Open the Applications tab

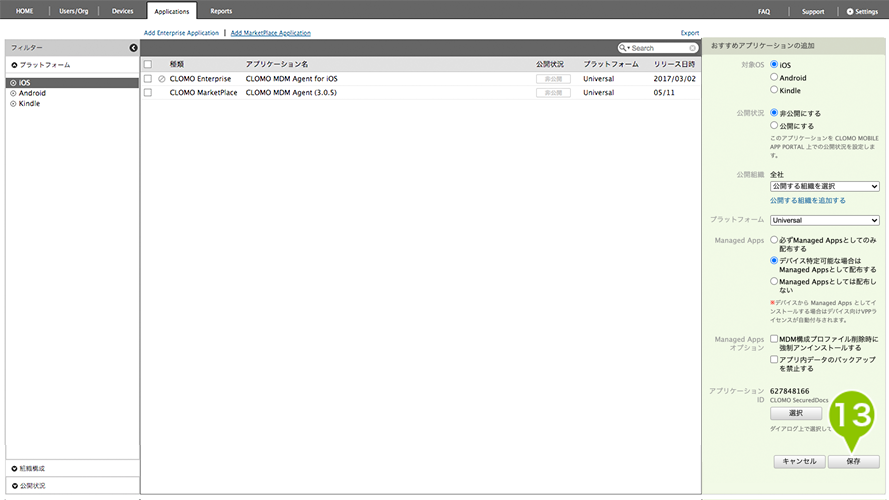click(x=172, y=11)
